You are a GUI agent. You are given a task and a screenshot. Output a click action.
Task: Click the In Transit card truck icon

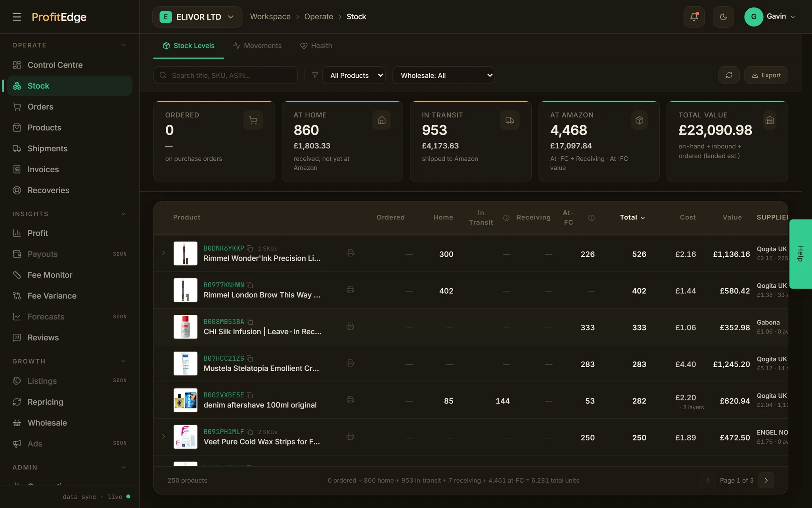[509, 120]
